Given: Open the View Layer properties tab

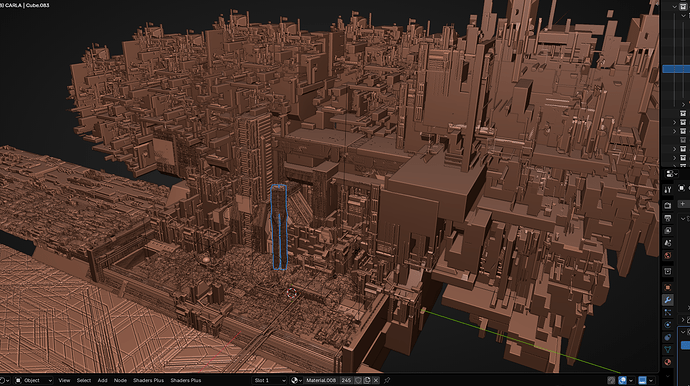Looking at the screenshot, I should click(668, 231).
